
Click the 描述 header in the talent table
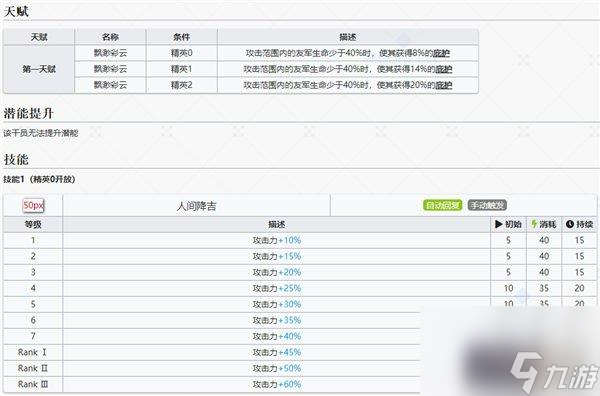click(x=348, y=37)
